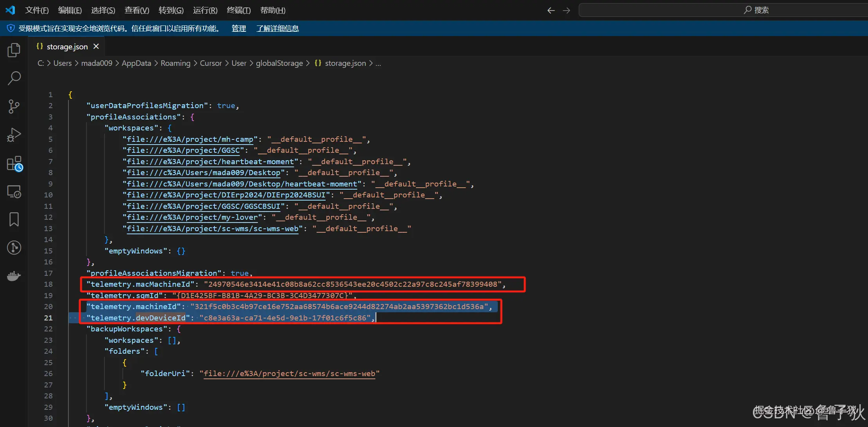Close the storage.json tab
The height and width of the screenshot is (427, 868).
click(x=96, y=46)
